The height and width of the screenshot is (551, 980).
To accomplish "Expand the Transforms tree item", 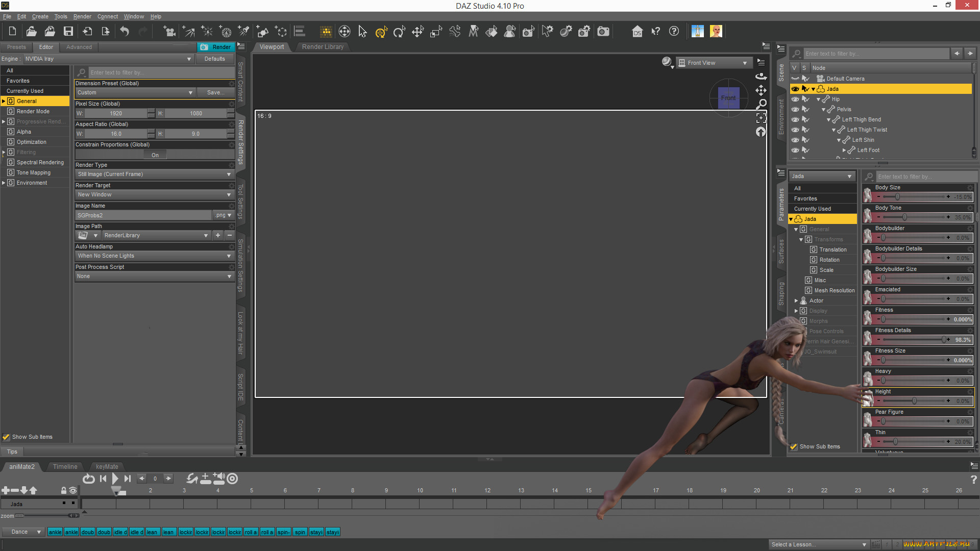I will coord(802,239).
